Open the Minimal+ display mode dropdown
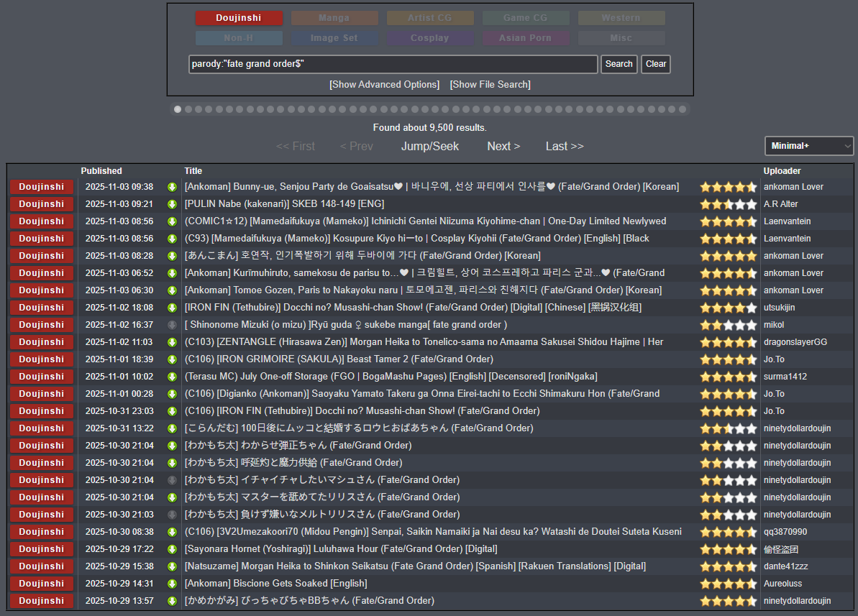The width and height of the screenshot is (858, 616). tap(809, 146)
